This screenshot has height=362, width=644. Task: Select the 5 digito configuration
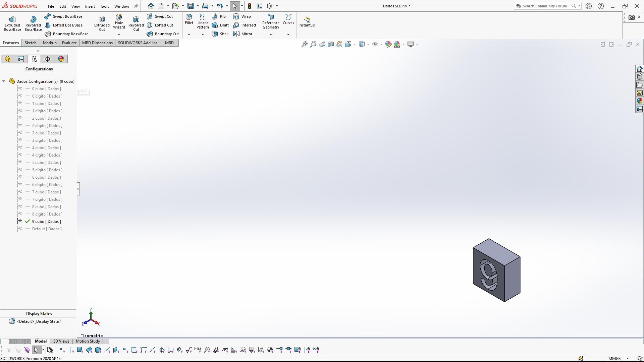click(x=47, y=170)
